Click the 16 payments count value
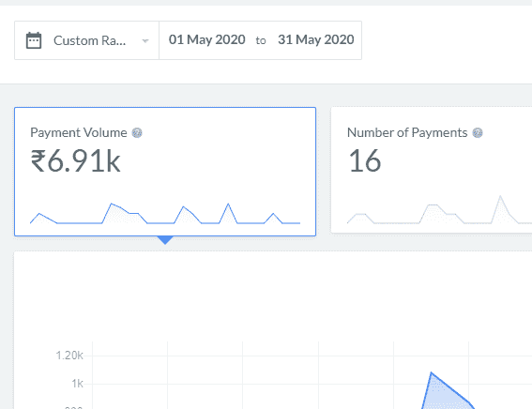Screen dimensions: 532x409 coord(365,161)
